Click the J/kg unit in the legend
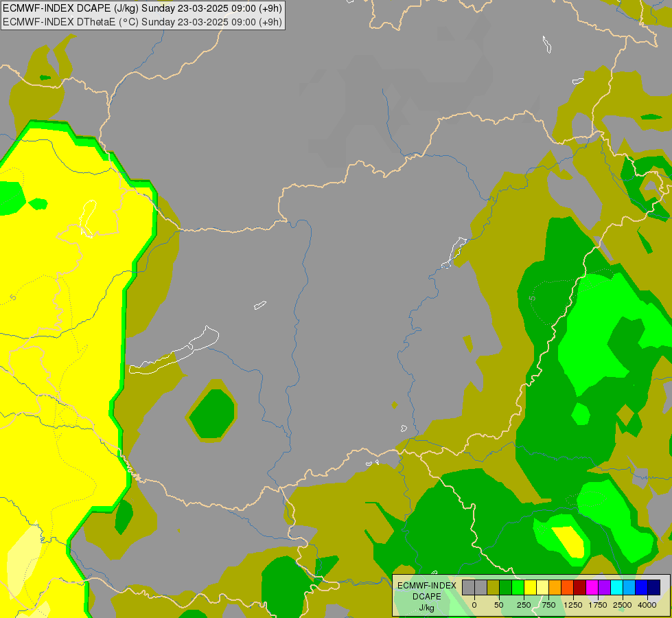The image size is (672, 618). (427, 608)
